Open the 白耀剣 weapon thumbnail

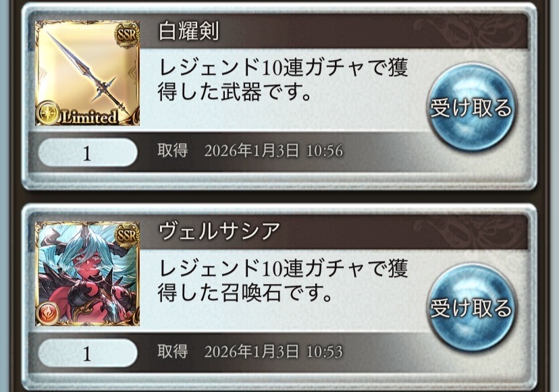[87, 73]
